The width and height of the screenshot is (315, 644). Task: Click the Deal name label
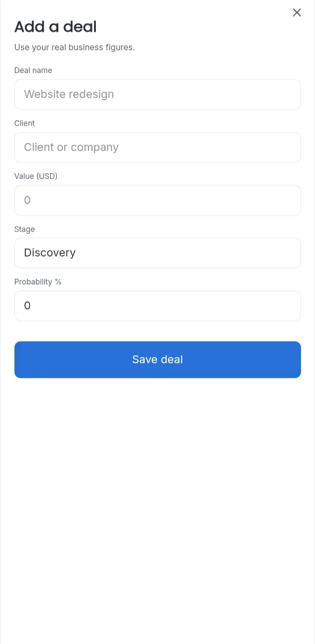pos(33,70)
